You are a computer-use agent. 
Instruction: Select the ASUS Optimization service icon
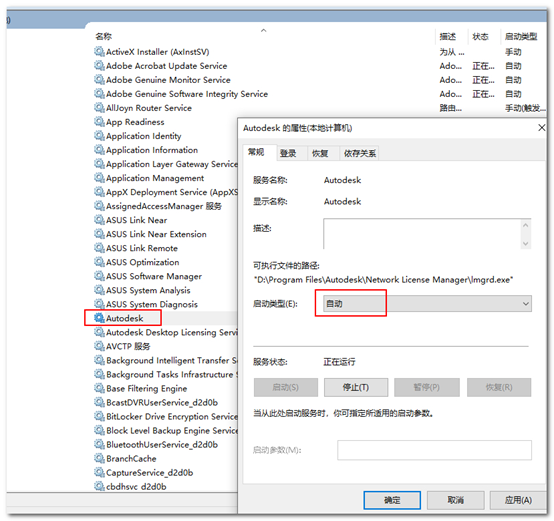point(99,262)
